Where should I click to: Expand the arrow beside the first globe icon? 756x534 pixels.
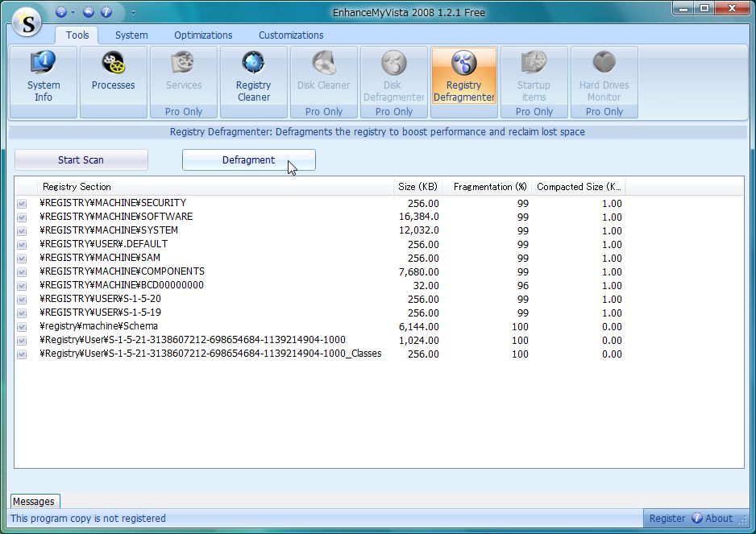point(73,13)
